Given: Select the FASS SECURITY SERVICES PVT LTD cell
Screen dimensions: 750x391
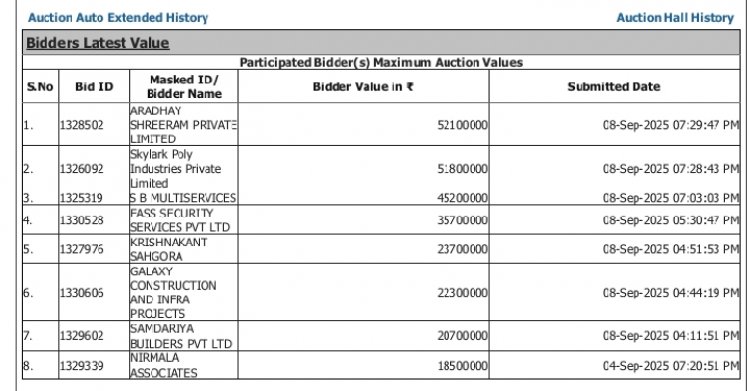Looking at the screenshot, I should 184,220.
